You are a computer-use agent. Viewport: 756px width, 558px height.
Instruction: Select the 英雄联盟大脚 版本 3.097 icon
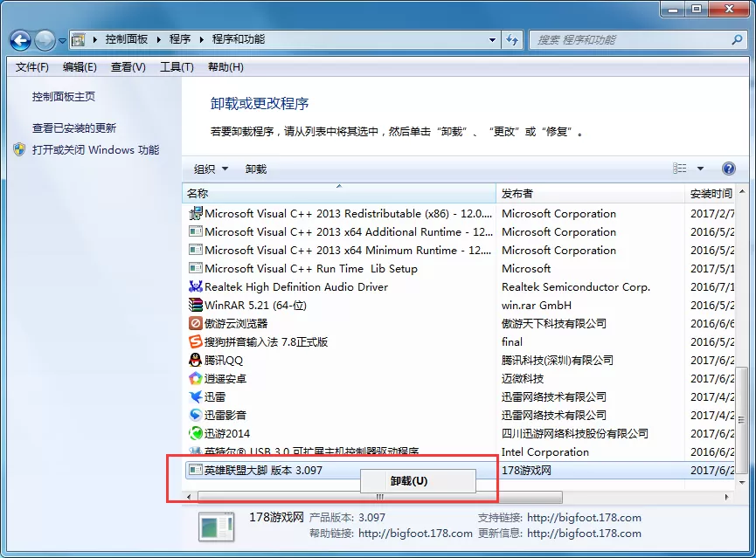(x=195, y=470)
